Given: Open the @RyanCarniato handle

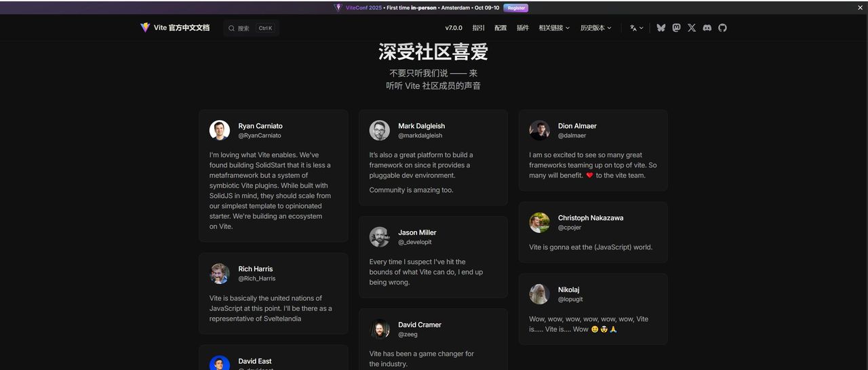Looking at the screenshot, I should click(260, 136).
